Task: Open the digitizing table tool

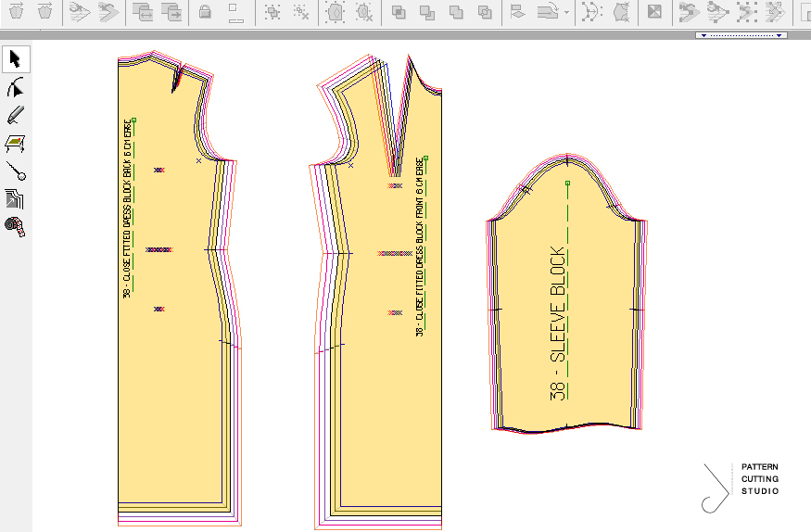Action: click(16, 144)
